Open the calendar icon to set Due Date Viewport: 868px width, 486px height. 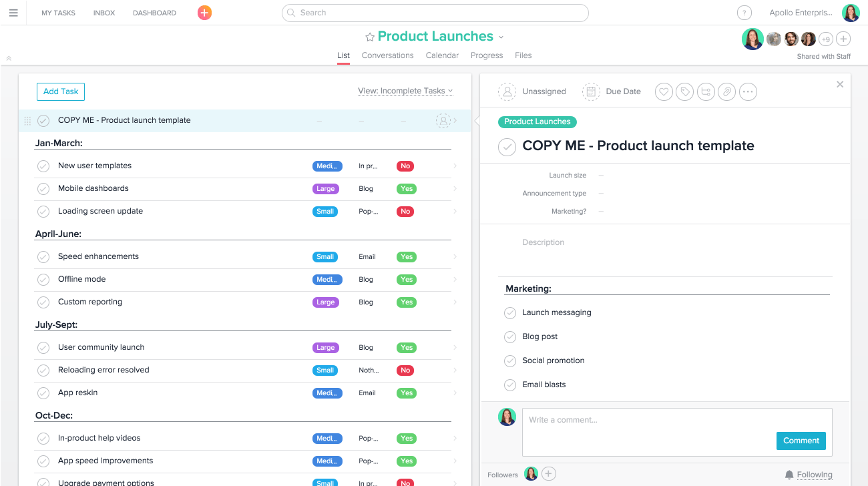coord(592,91)
